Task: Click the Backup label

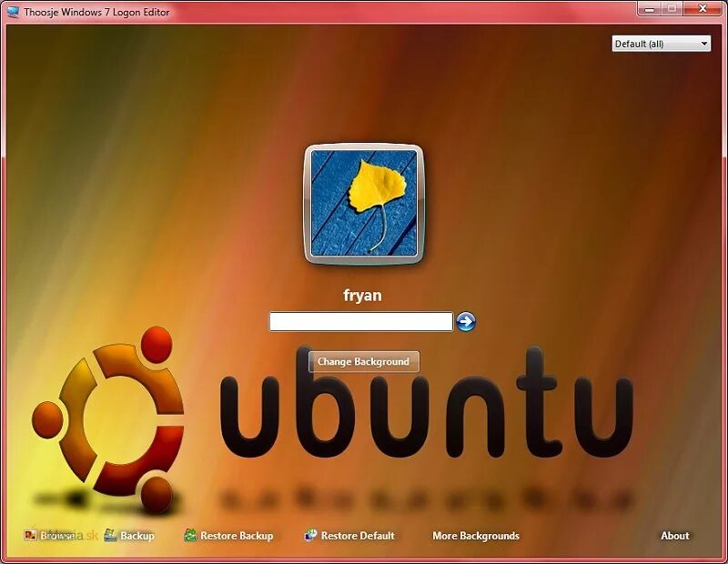Action: click(137, 536)
